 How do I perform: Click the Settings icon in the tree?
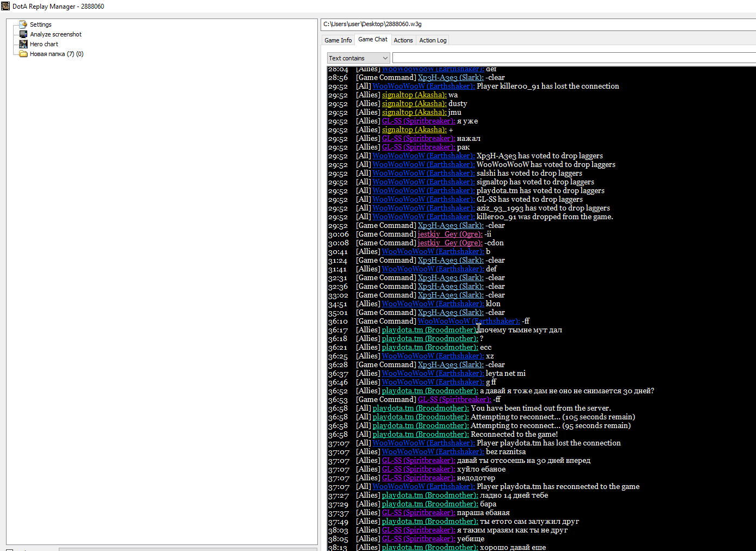tap(23, 24)
